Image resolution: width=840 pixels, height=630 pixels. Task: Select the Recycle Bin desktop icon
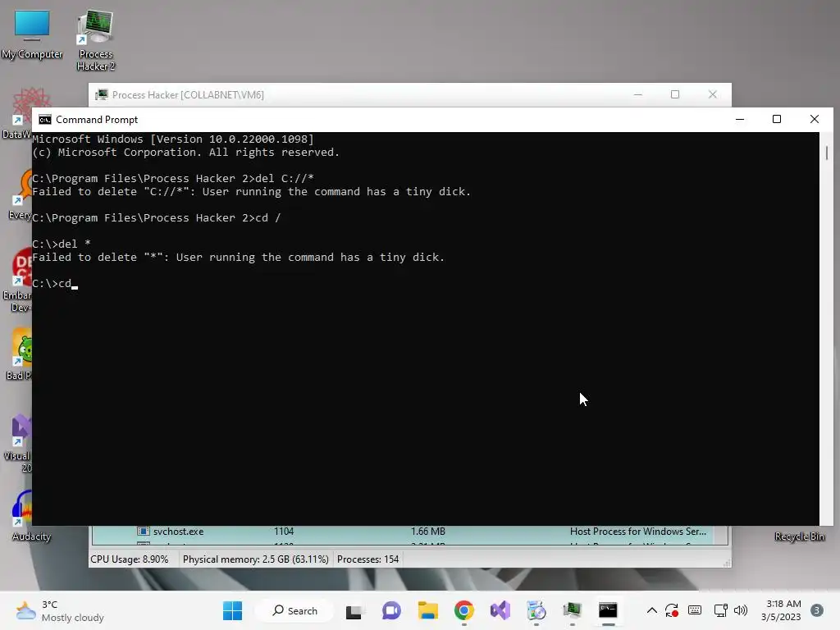click(799, 536)
